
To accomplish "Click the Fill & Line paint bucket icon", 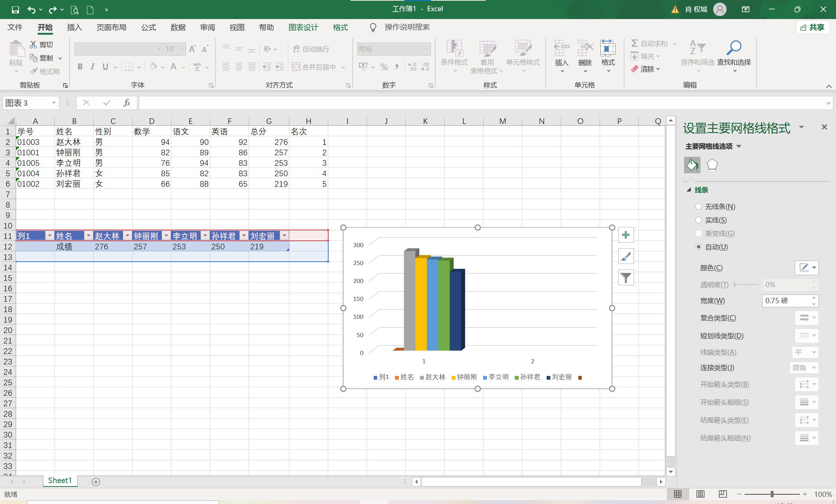I will point(692,165).
